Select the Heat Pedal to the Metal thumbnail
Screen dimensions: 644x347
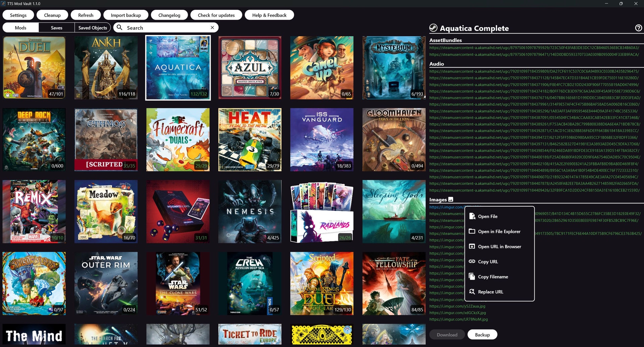pyautogui.click(x=250, y=139)
